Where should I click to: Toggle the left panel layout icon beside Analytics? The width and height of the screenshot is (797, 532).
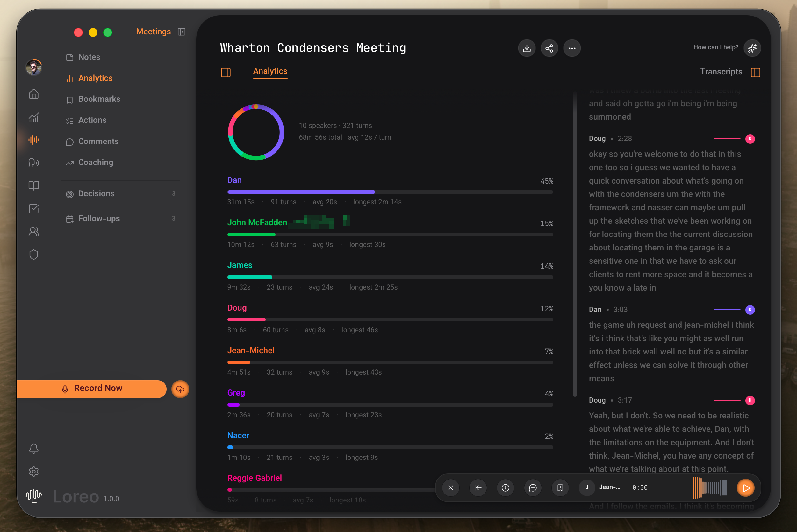click(226, 72)
